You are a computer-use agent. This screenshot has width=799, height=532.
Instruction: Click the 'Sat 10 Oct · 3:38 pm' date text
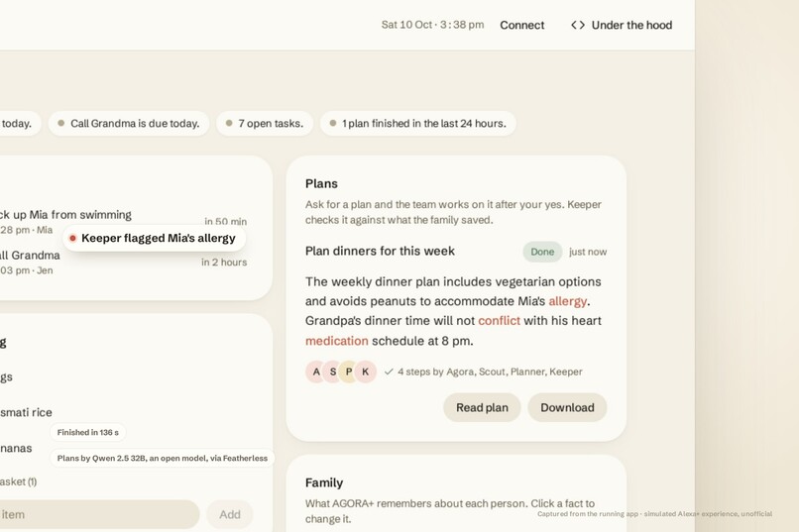(432, 25)
